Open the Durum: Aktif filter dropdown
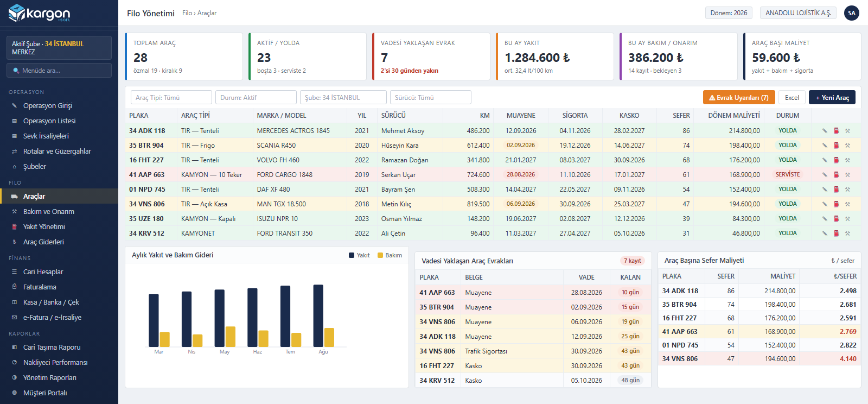Image resolution: width=868 pixels, height=404 pixels. pos(256,98)
